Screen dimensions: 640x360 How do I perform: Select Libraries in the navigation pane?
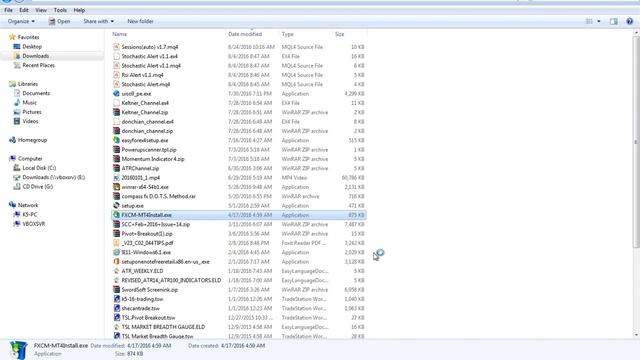[28, 84]
